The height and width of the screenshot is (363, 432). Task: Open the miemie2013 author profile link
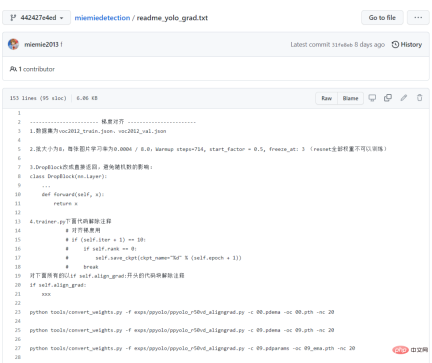[x=41, y=45]
